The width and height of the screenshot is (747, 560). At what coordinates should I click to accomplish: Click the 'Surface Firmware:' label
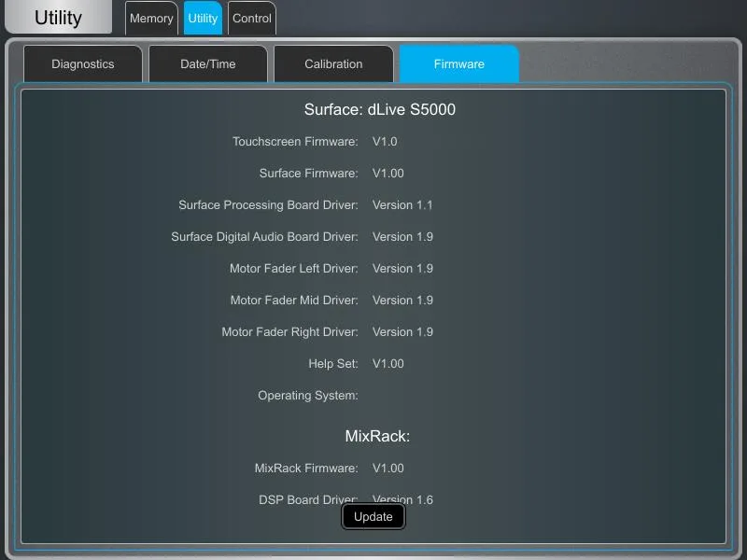(x=309, y=174)
